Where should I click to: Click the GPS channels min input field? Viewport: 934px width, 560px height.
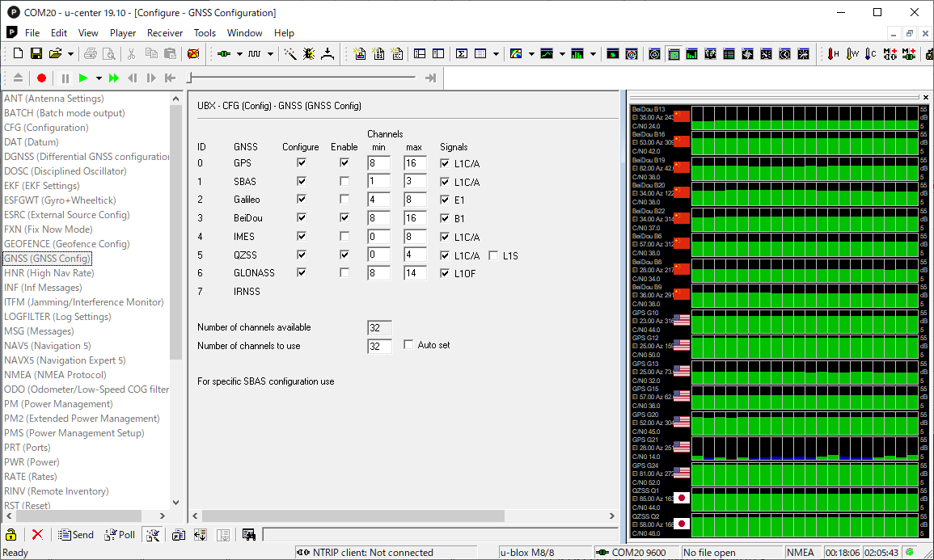point(378,163)
